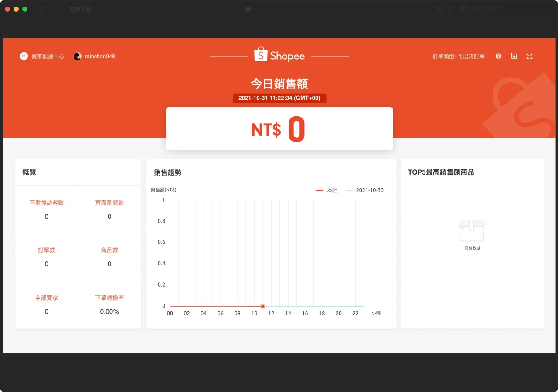Enter fullscreen with the expand icon
Viewport: 558px width, 392px height.
pos(529,56)
